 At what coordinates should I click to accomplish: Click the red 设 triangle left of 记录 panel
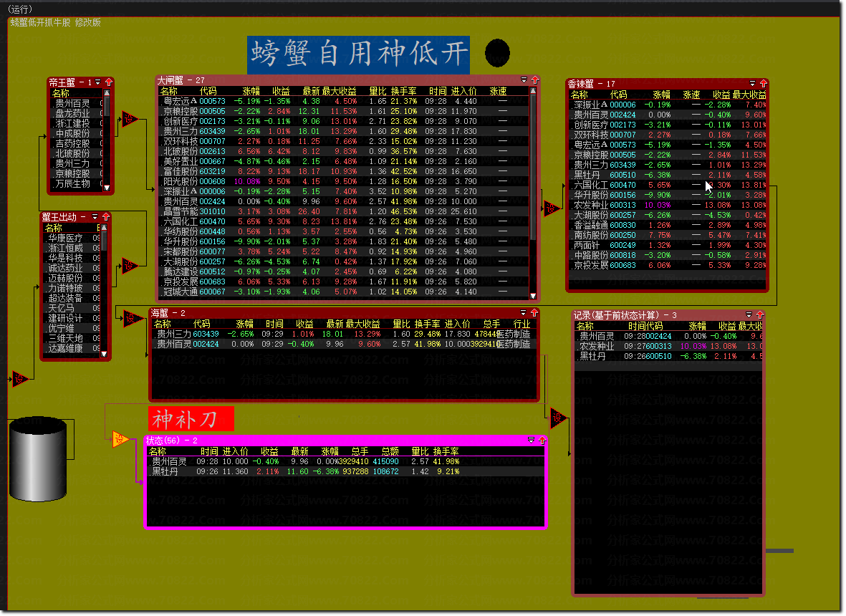pos(558,418)
